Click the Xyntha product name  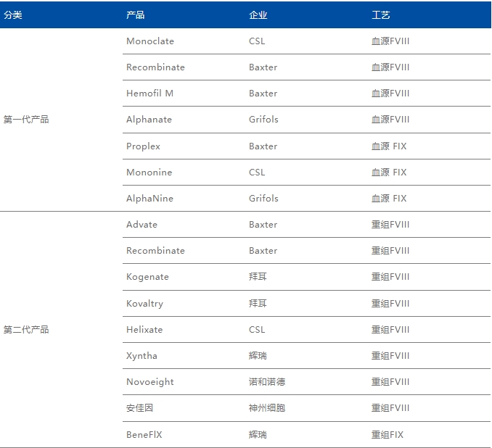(142, 356)
